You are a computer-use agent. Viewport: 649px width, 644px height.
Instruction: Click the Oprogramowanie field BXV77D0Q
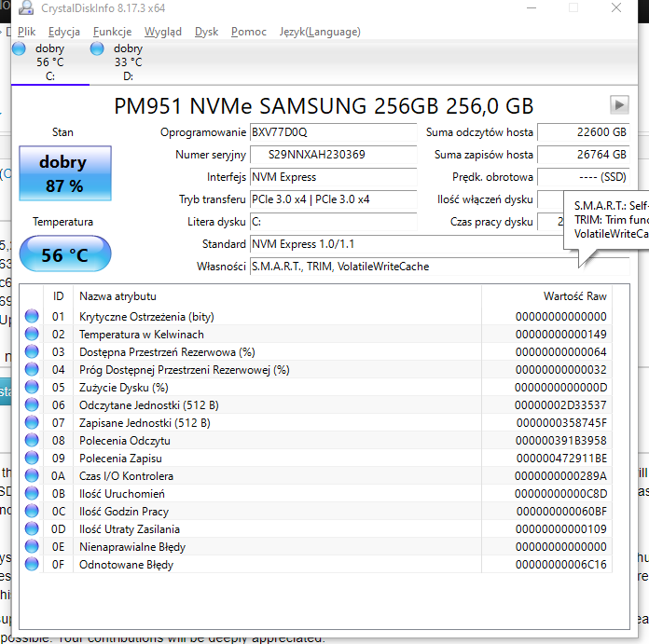333,132
